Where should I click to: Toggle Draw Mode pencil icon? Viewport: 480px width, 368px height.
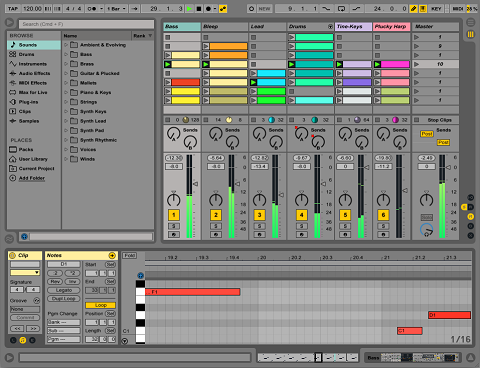point(414,9)
